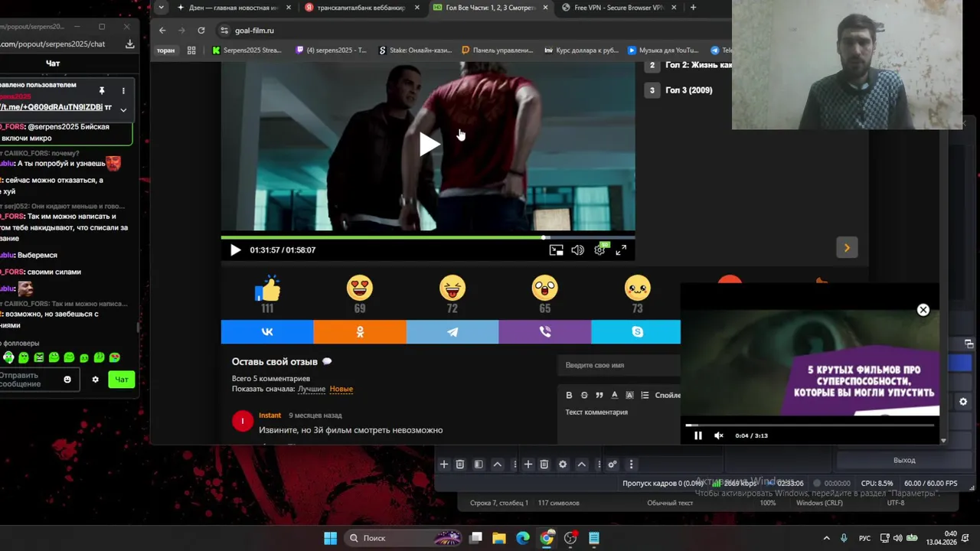The height and width of the screenshot is (551, 980).
Task: Open a new browser tab
Action: pos(693,8)
